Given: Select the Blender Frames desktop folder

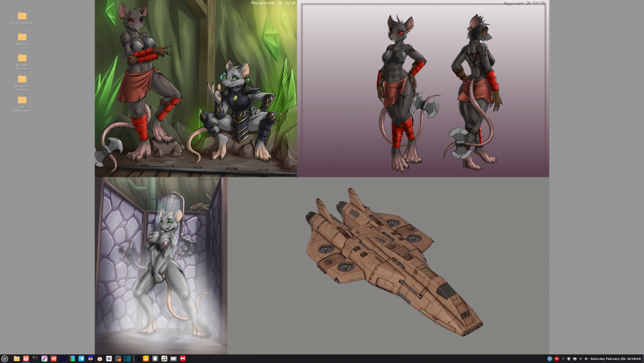Looking at the screenshot, I should (22, 62).
